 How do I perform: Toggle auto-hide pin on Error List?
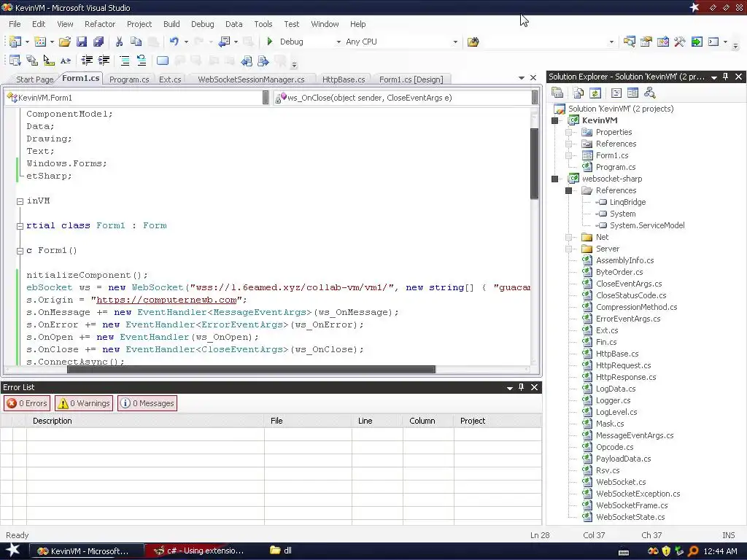coord(521,387)
